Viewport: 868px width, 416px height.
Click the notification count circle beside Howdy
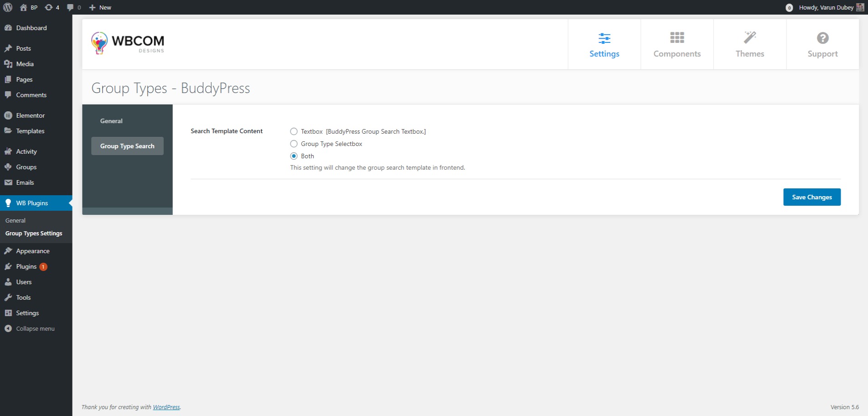tap(789, 8)
